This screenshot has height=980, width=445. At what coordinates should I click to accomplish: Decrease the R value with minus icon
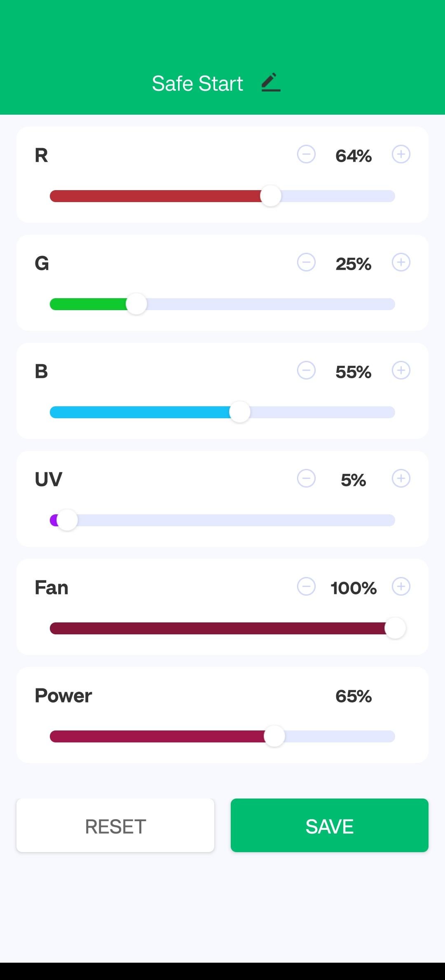[x=306, y=154]
